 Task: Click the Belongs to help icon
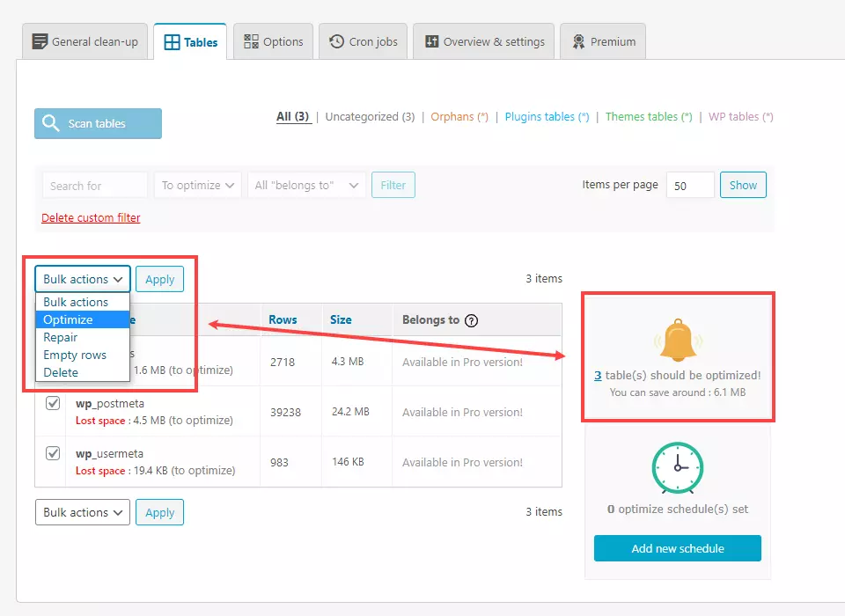pos(472,320)
